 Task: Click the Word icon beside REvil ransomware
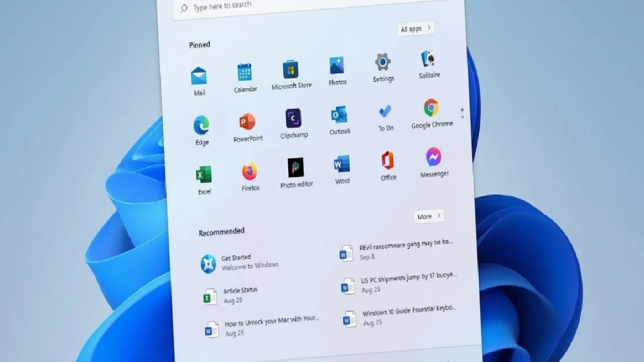346,253
